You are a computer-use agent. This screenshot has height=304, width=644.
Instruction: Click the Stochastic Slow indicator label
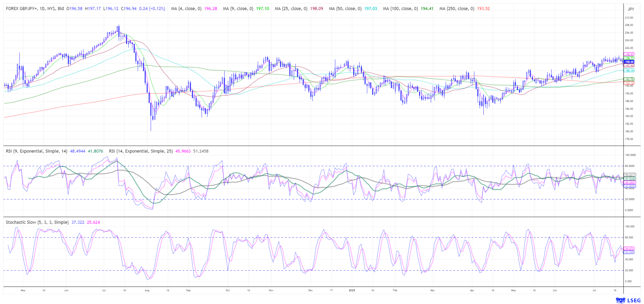(x=37, y=222)
